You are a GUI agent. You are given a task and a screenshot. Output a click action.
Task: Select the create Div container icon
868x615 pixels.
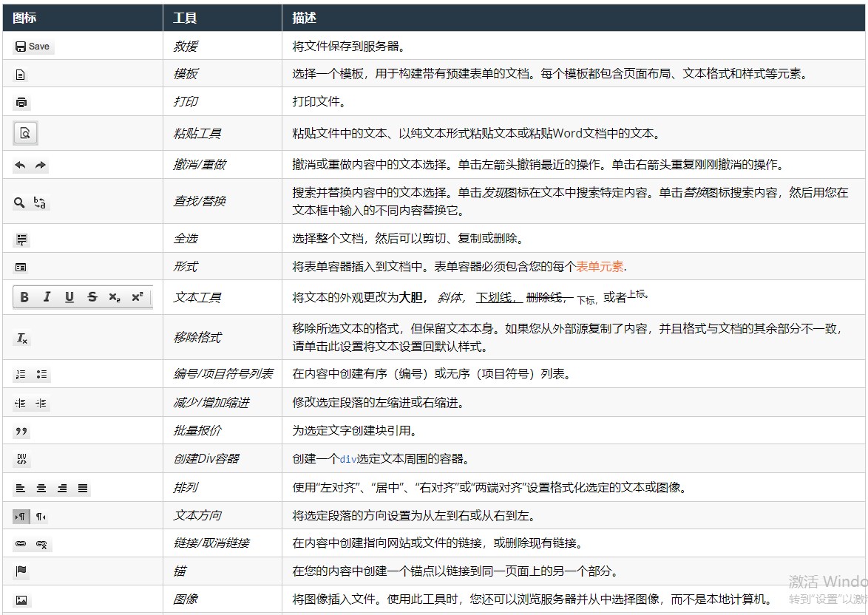(x=21, y=458)
